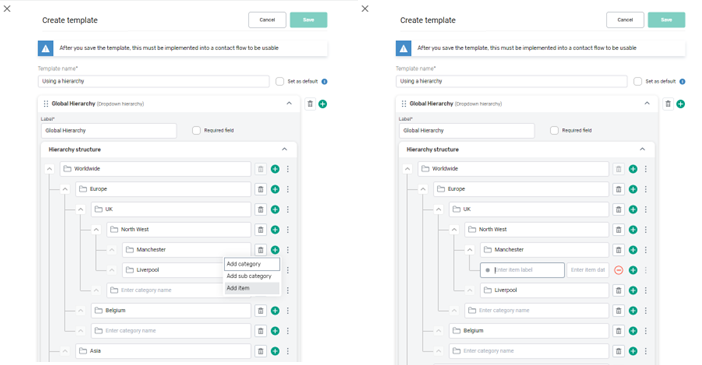Delete UK category in left panel
The height and width of the screenshot is (365, 702).
point(261,209)
